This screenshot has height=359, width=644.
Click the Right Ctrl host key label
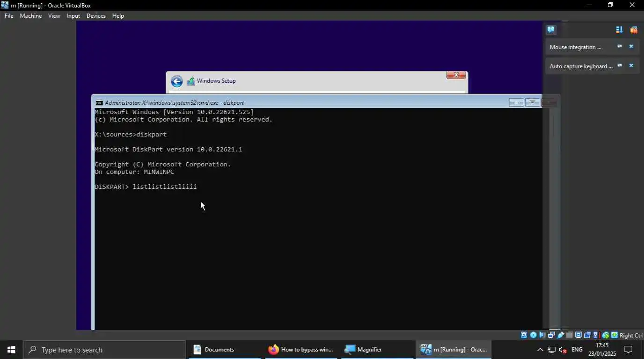(631, 336)
